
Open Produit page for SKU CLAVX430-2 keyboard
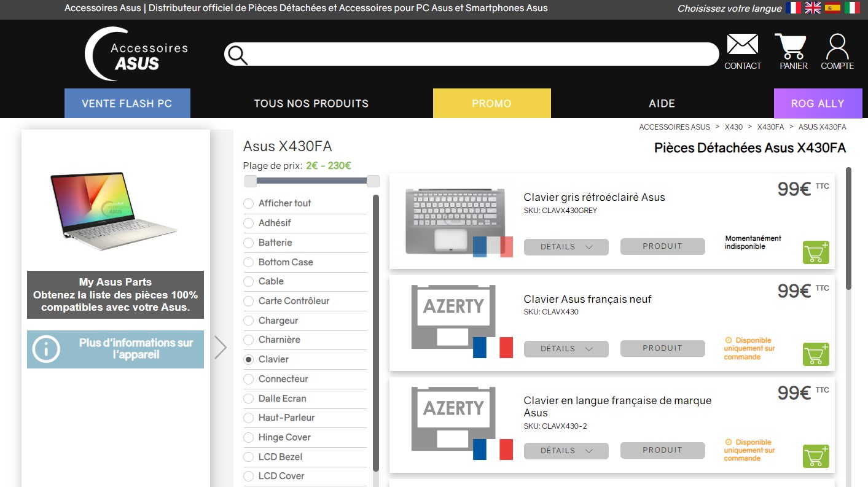662,450
